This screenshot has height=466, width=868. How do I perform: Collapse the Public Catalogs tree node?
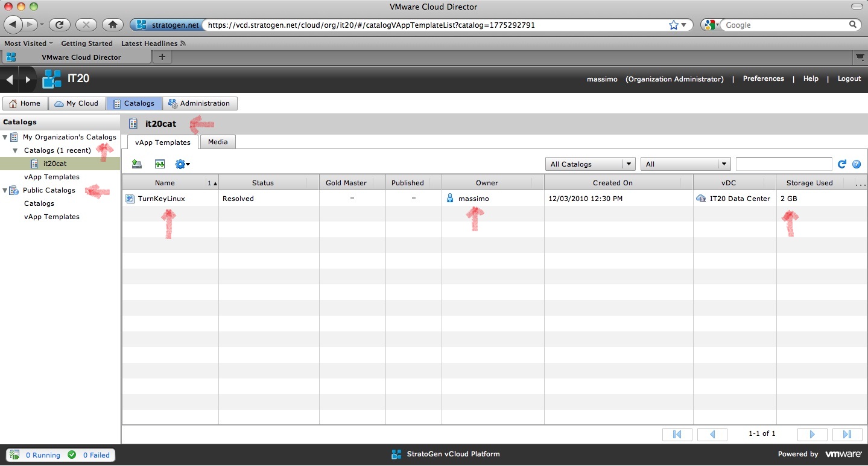pyautogui.click(x=5, y=191)
